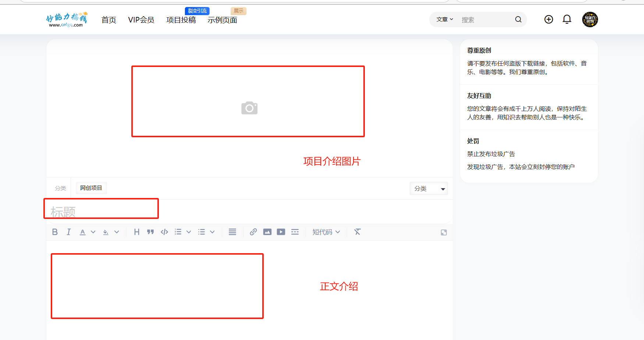Image resolution: width=644 pixels, height=340 pixels.
Task: Expand the editor to fullscreen
Action: point(444,233)
